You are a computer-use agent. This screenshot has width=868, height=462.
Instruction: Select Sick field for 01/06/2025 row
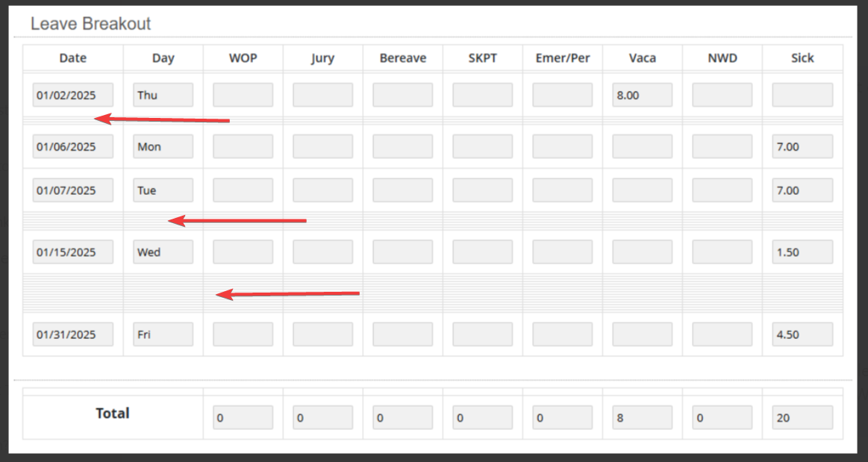click(802, 146)
